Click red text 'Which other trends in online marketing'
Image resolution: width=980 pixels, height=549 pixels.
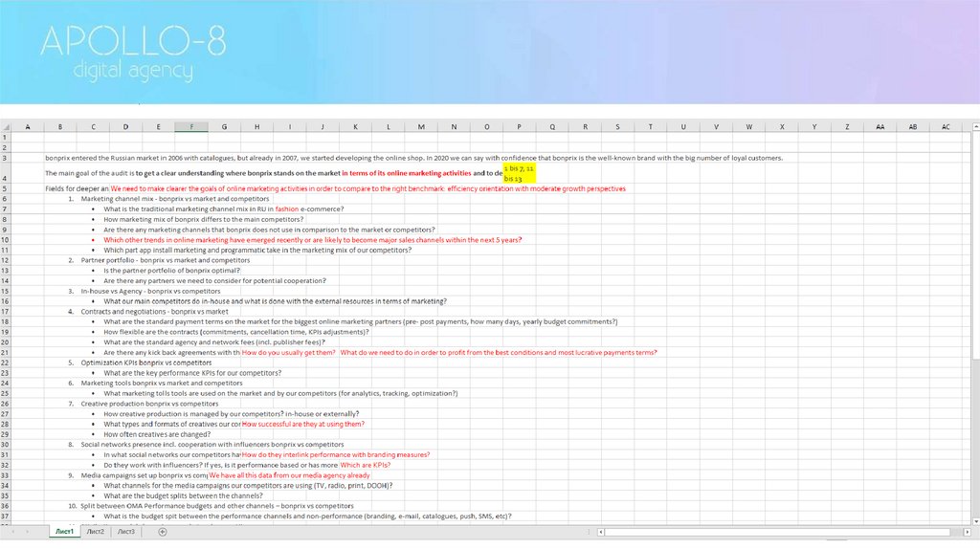pos(313,240)
